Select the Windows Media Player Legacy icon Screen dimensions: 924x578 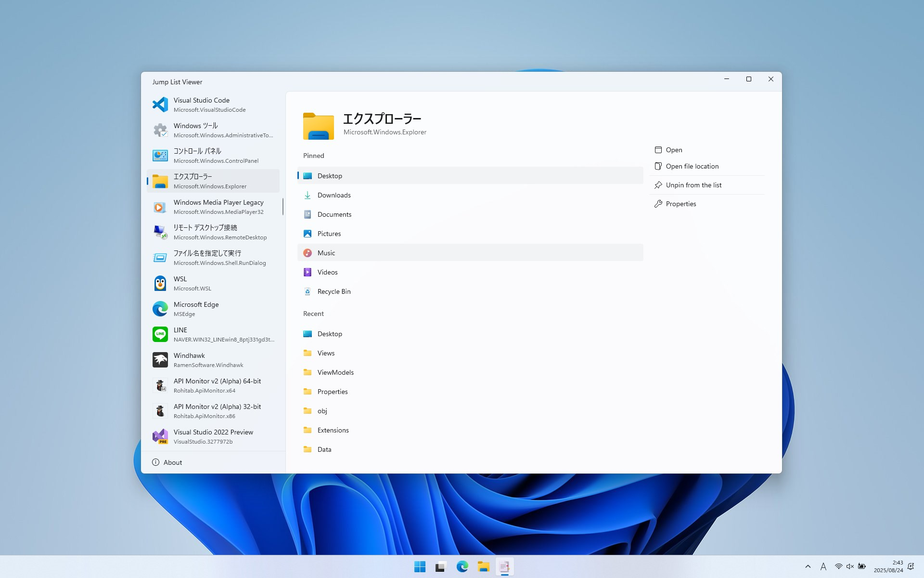(x=160, y=207)
